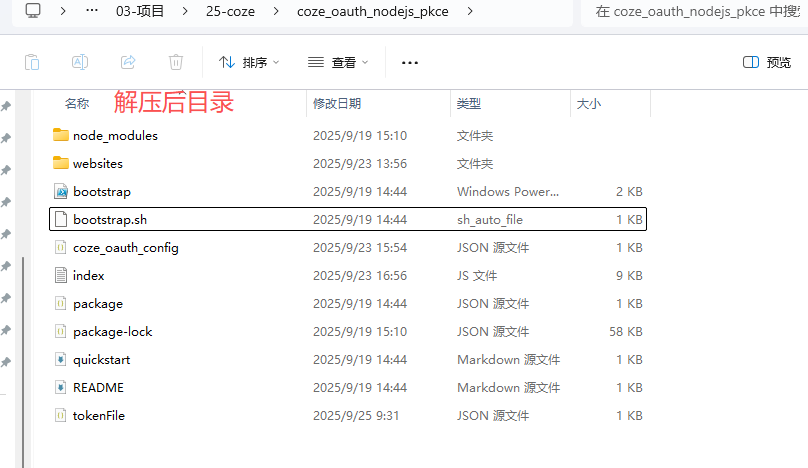Expand the chevron after 03-项目
This screenshot has height=468, width=808.
[x=185, y=11]
